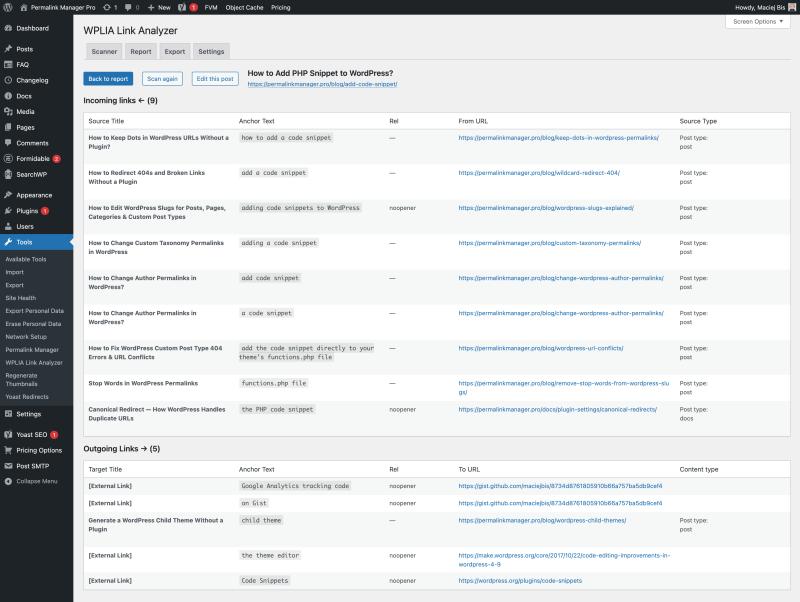Open Network Setup submenu item
The image size is (800, 602).
coord(26,337)
